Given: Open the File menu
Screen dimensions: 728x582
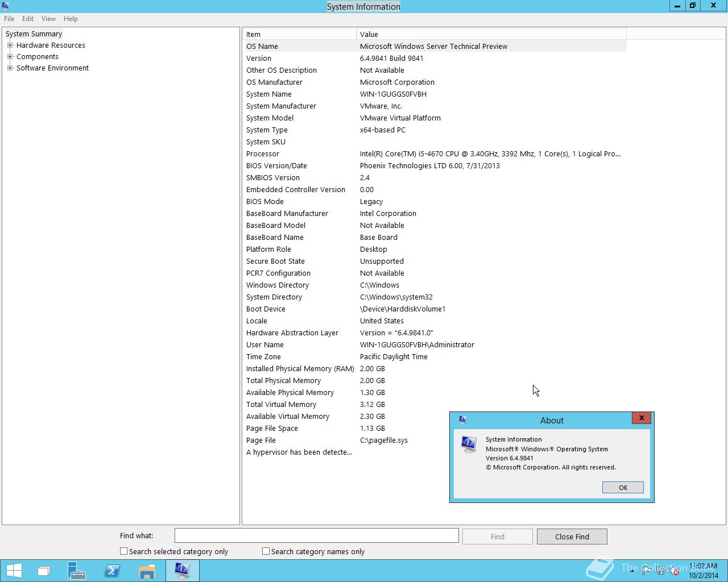Looking at the screenshot, I should 9,19.
